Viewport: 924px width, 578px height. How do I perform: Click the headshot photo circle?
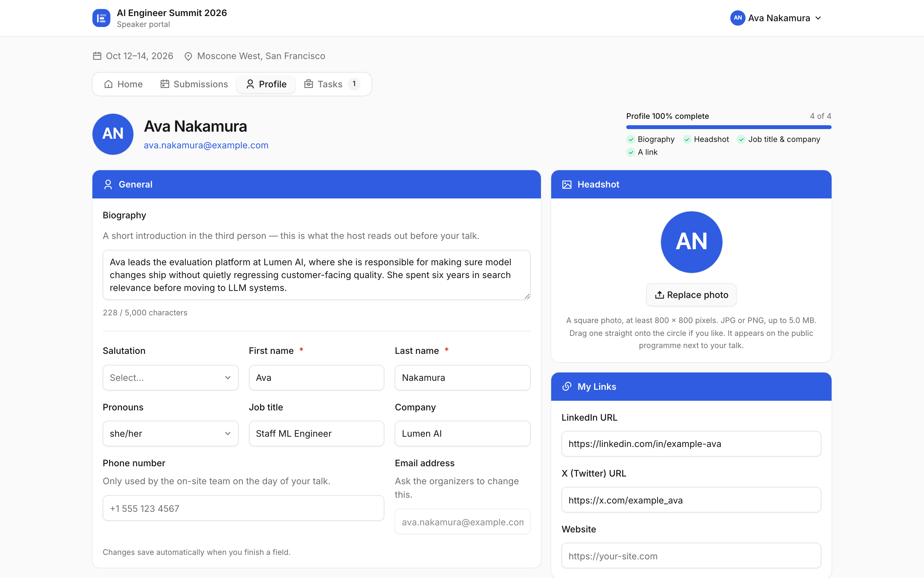(691, 242)
